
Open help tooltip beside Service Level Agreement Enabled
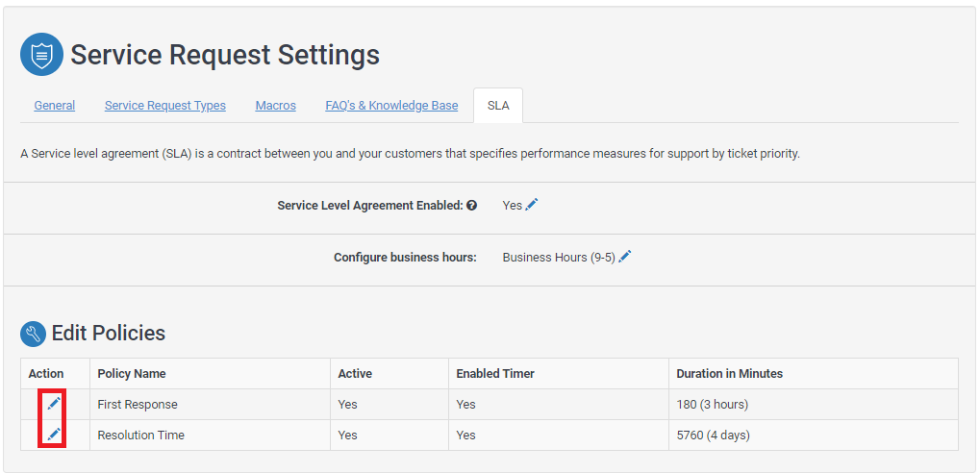point(472,205)
